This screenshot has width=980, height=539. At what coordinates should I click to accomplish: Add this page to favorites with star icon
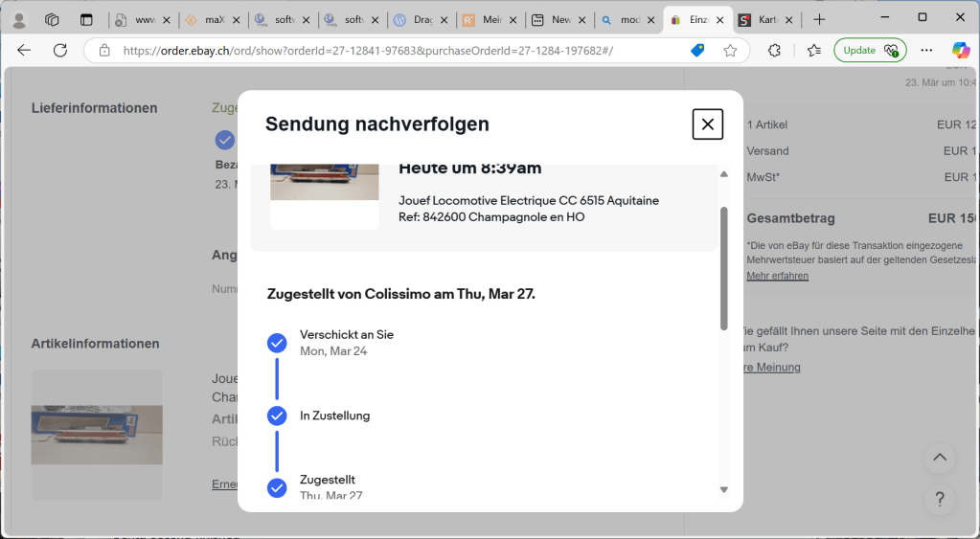click(x=730, y=51)
